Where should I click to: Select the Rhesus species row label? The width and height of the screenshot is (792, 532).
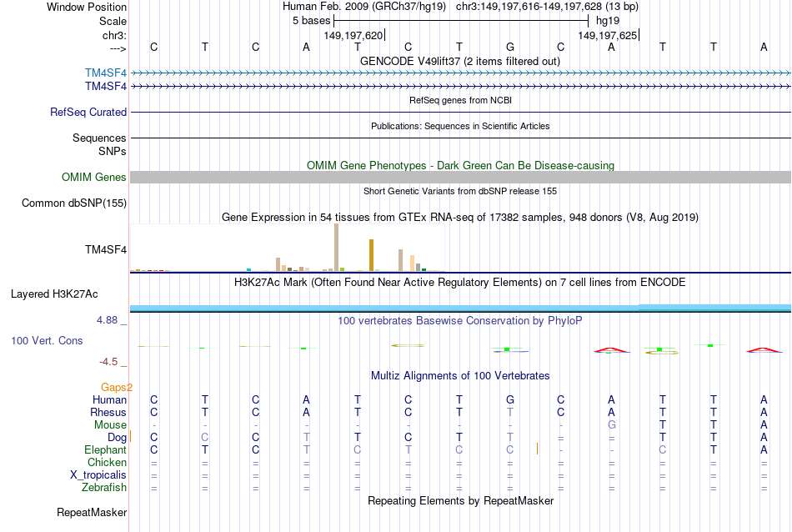click(x=108, y=412)
